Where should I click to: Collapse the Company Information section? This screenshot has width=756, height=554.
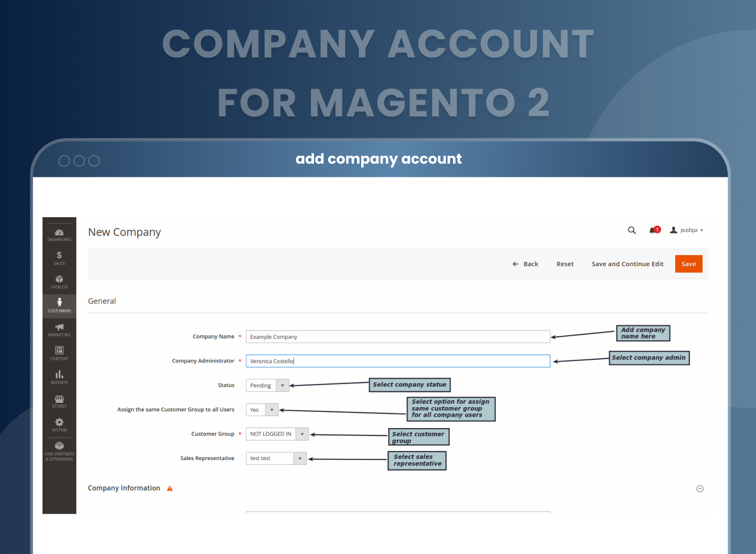(x=700, y=489)
